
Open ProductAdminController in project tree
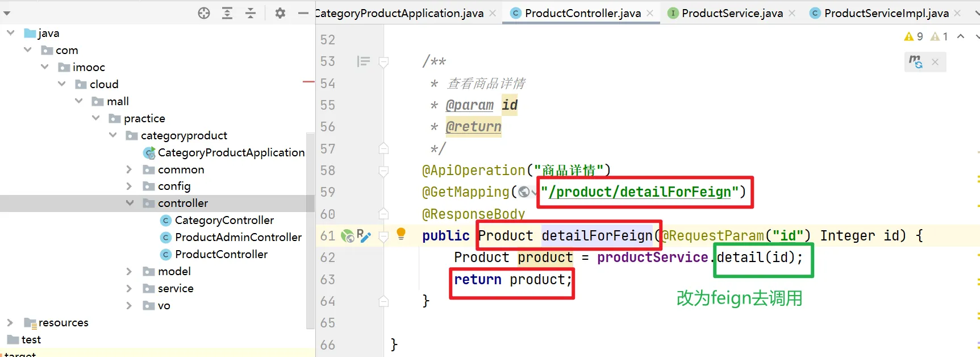tap(238, 237)
